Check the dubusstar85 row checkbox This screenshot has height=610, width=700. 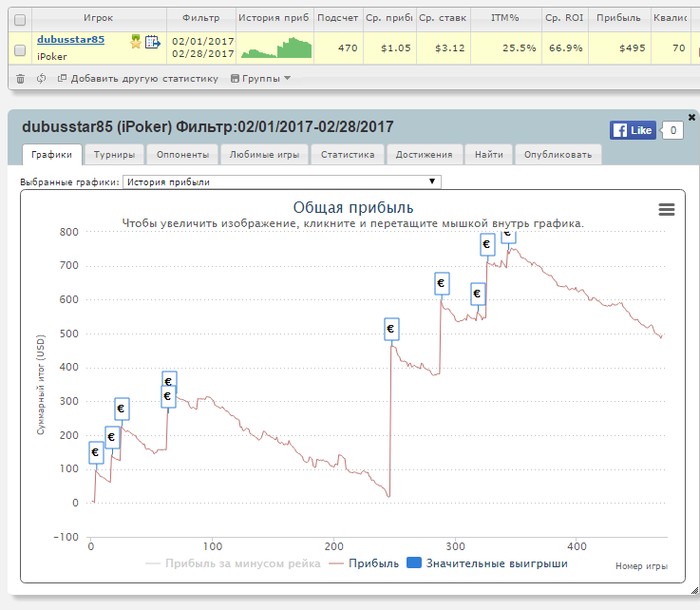coord(20,50)
